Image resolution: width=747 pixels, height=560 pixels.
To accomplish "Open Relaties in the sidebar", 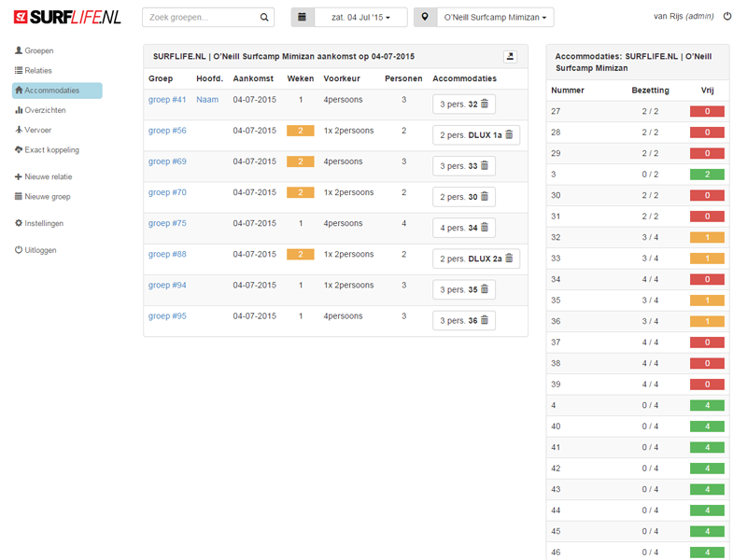I will coord(34,71).
